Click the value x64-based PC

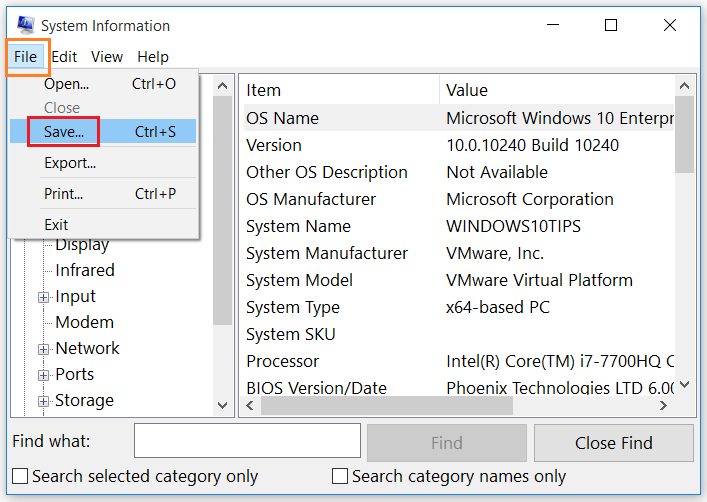pos(498,308)
